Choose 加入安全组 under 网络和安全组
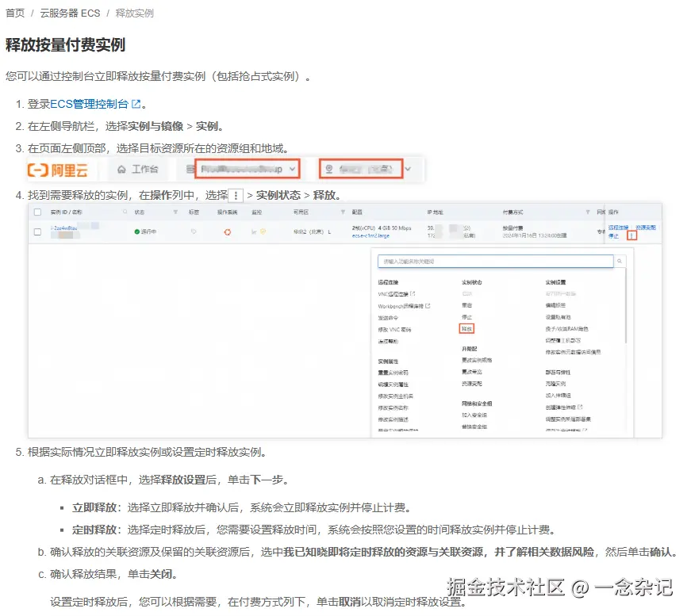 point(474,415)
